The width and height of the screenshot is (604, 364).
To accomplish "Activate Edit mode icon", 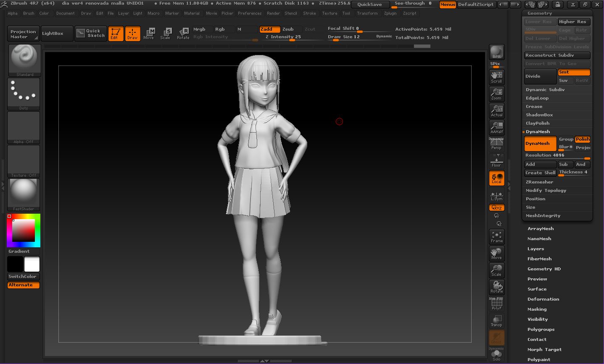I will click(x=116, y=34).
